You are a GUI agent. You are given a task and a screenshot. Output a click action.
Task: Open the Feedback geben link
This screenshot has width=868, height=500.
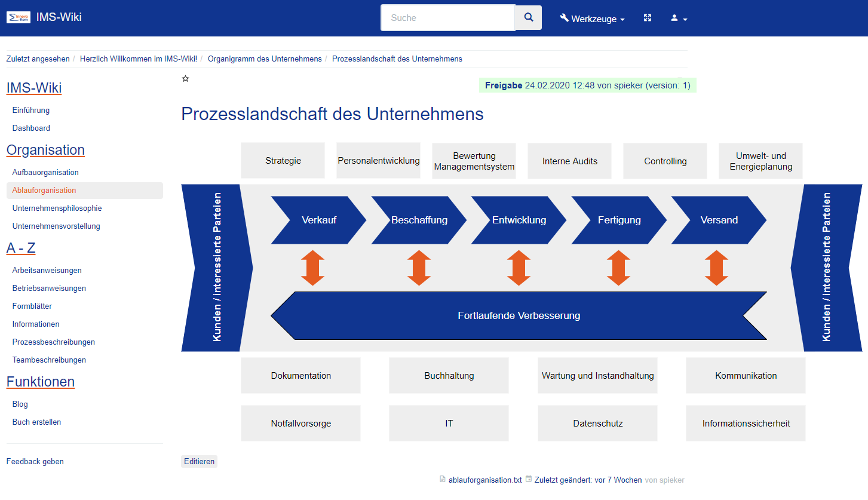click(35, 461)
